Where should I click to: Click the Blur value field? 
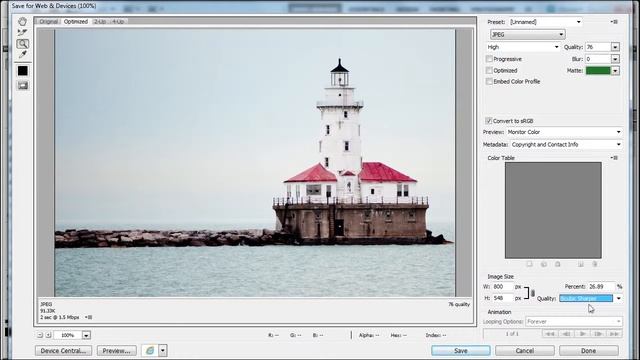(598, 59)
